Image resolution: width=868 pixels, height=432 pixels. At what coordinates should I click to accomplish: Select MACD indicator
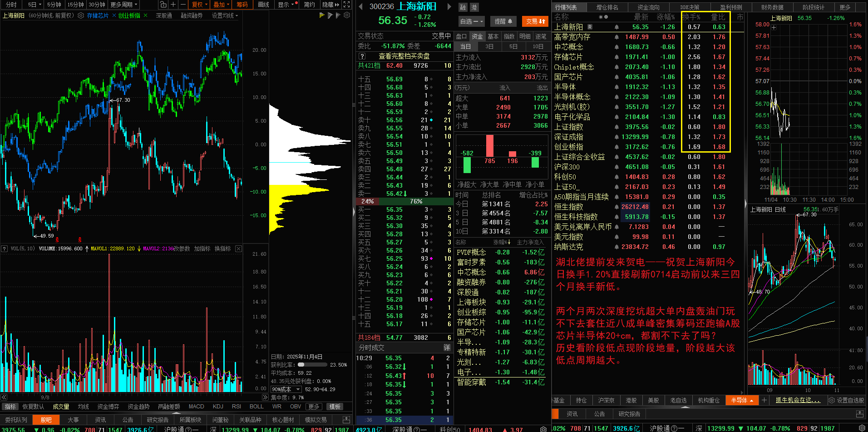point(196,407)
